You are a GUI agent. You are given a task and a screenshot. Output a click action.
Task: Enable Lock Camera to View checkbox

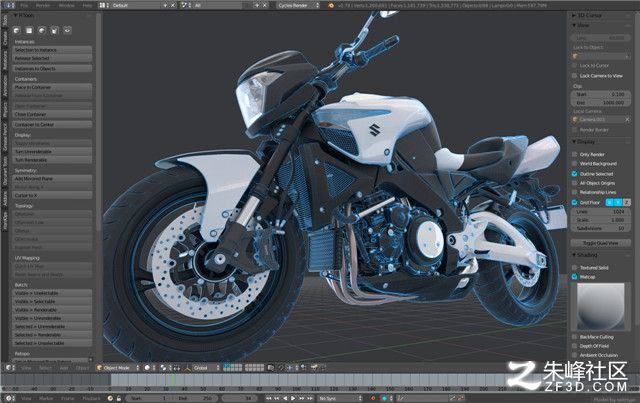574,76
